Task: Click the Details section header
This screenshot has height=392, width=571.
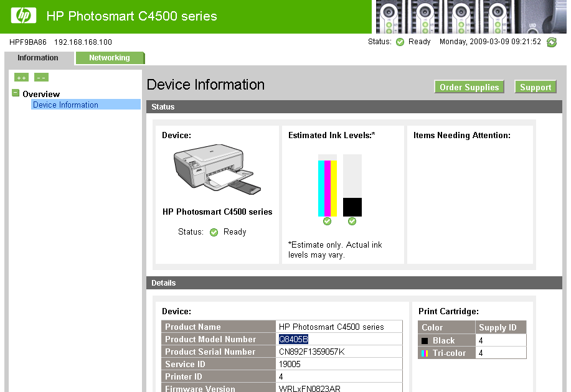Action: pyautogui.click(x=354, y=283)
